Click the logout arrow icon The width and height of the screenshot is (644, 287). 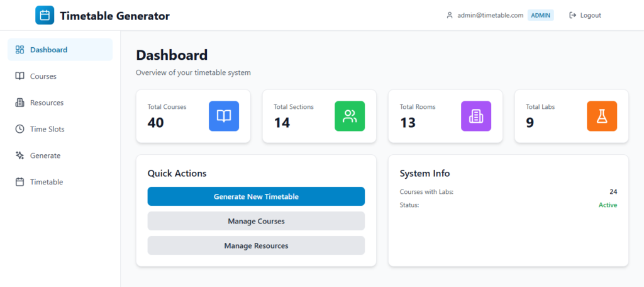pos(573,15)
